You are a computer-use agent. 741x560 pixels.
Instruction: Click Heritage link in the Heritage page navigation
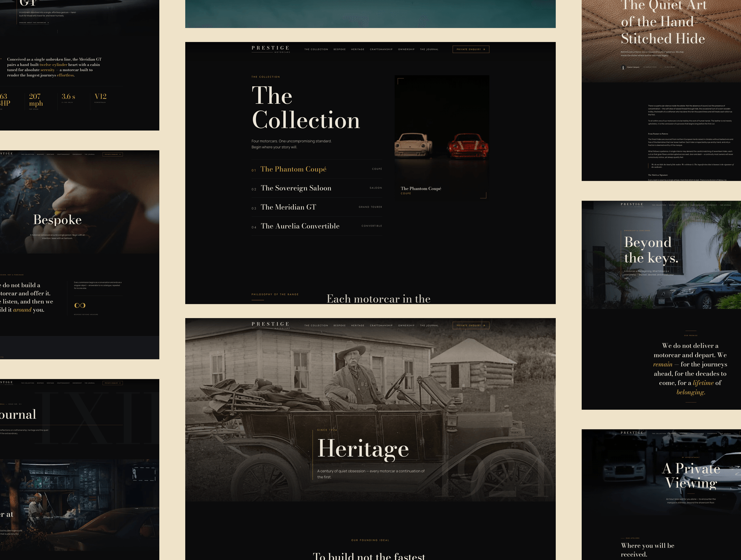click(x=358, y=326)
